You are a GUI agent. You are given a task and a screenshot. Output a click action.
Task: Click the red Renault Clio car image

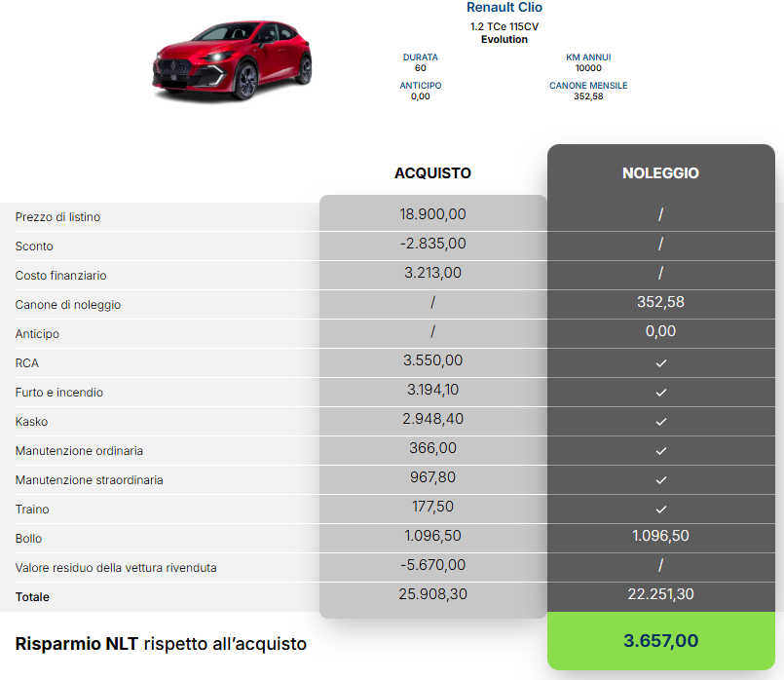point(232,60)
